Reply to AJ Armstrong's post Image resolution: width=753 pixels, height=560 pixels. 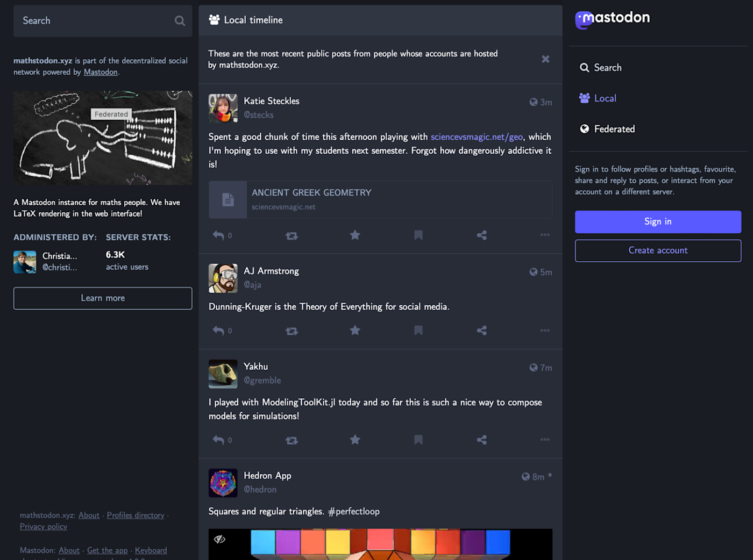(x=218, y=331)
